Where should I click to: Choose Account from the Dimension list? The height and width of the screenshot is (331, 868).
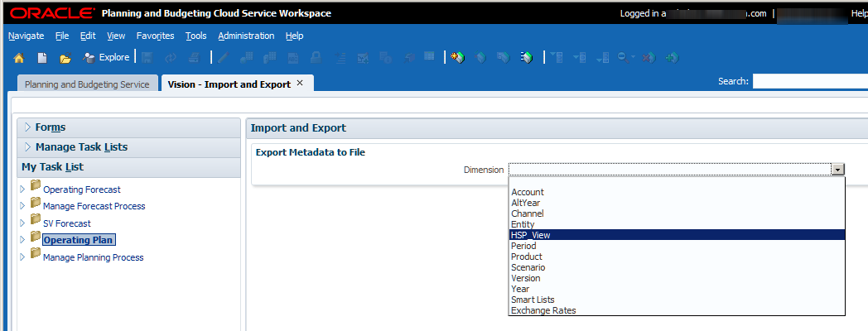pos(677,192)
